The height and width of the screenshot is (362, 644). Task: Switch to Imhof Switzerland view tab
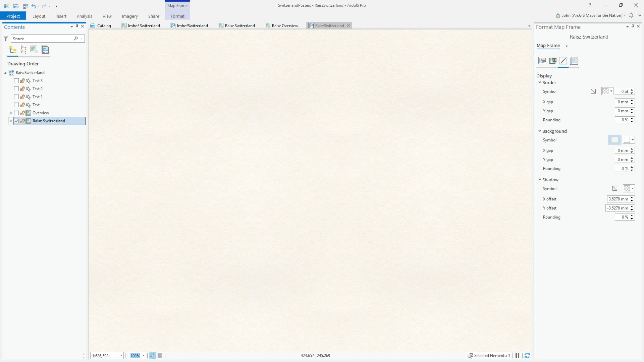[x=141, y=25]
